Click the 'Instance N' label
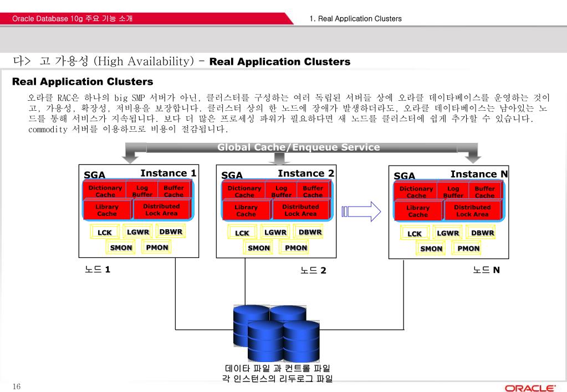 (x=479, y=174)
